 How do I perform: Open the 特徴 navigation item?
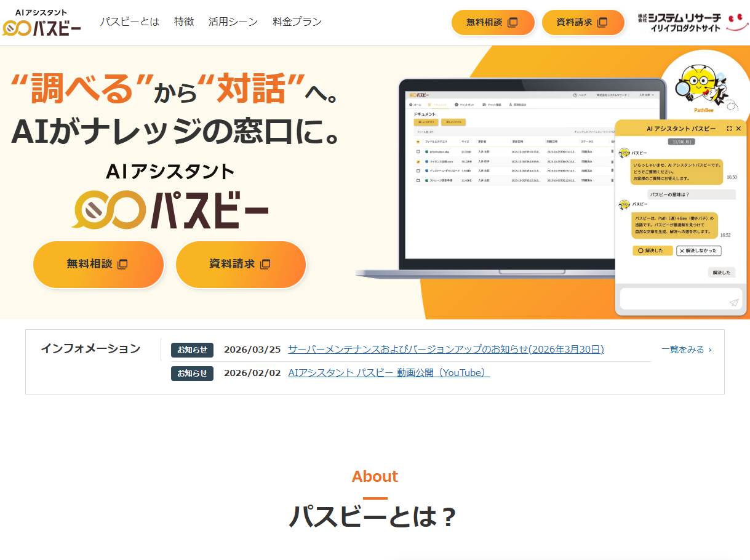(184, 22)
